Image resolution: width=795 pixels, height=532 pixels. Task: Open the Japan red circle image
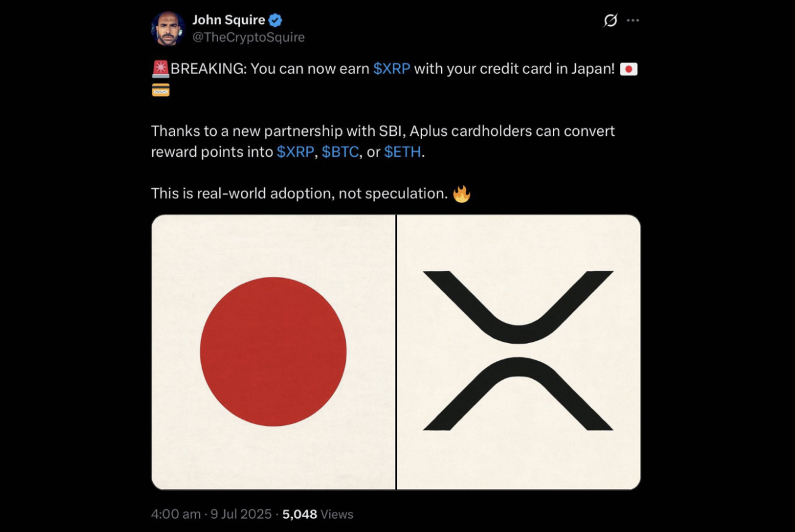(273, 352)
